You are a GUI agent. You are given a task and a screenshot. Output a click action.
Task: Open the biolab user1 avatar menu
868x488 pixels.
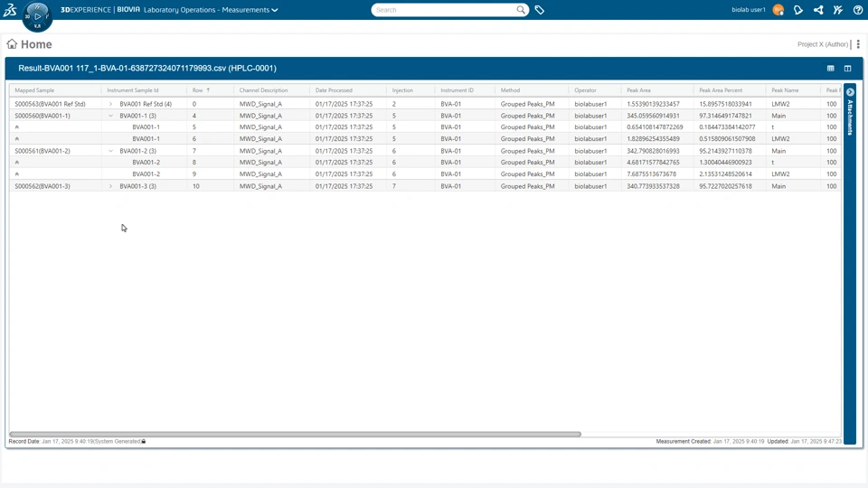(x=778, y=10)
